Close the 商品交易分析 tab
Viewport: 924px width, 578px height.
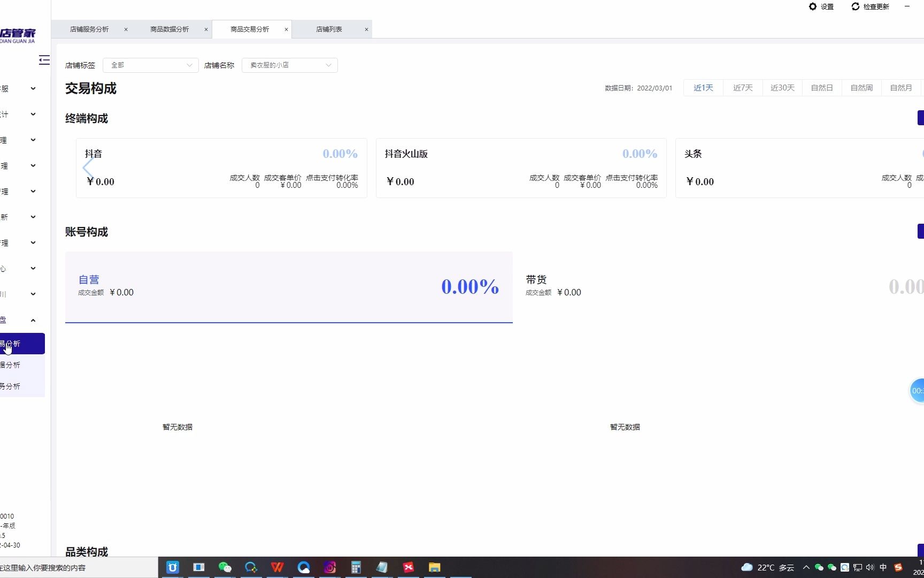pyautogui.click(x=287, y=29)
